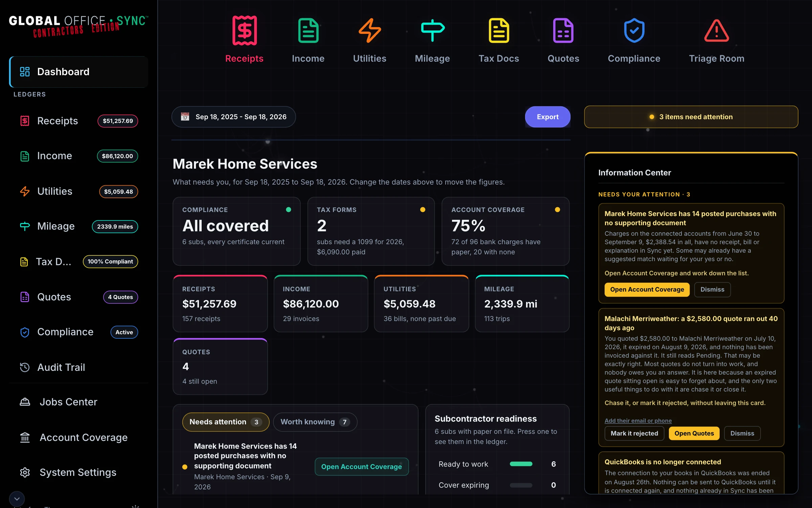
Task: Click the Jobs Center hard hat icon
Action: (25, 402)
